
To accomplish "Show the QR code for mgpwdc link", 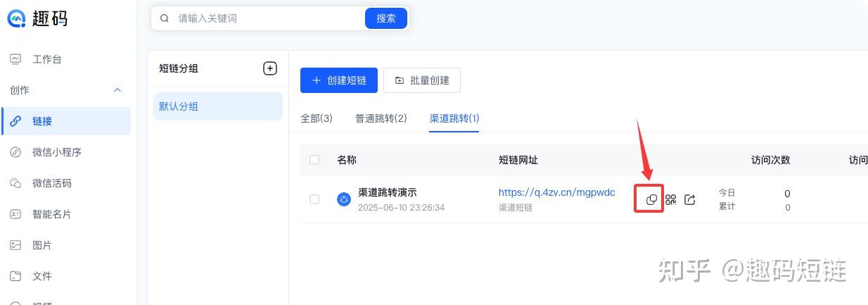I will coord(670,199).
